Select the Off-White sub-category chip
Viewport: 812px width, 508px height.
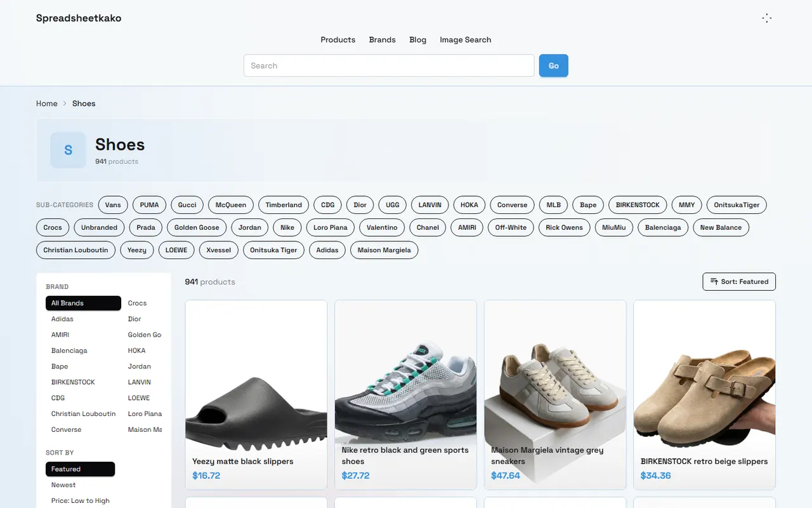[x=511, y=227]
